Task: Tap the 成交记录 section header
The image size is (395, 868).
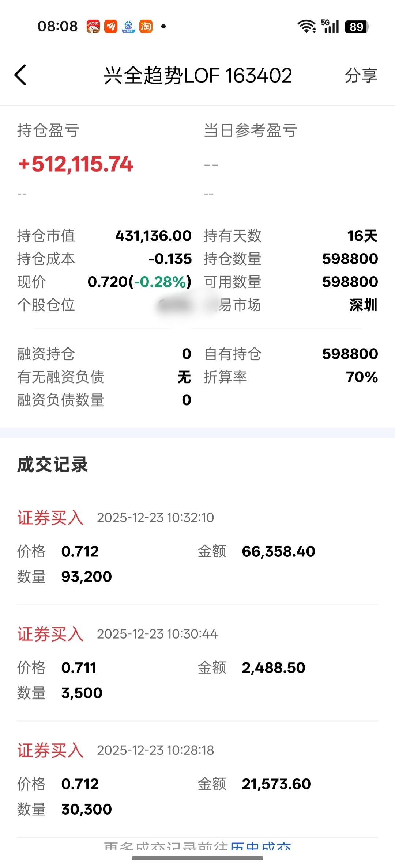Action: (x=53, y=465)
